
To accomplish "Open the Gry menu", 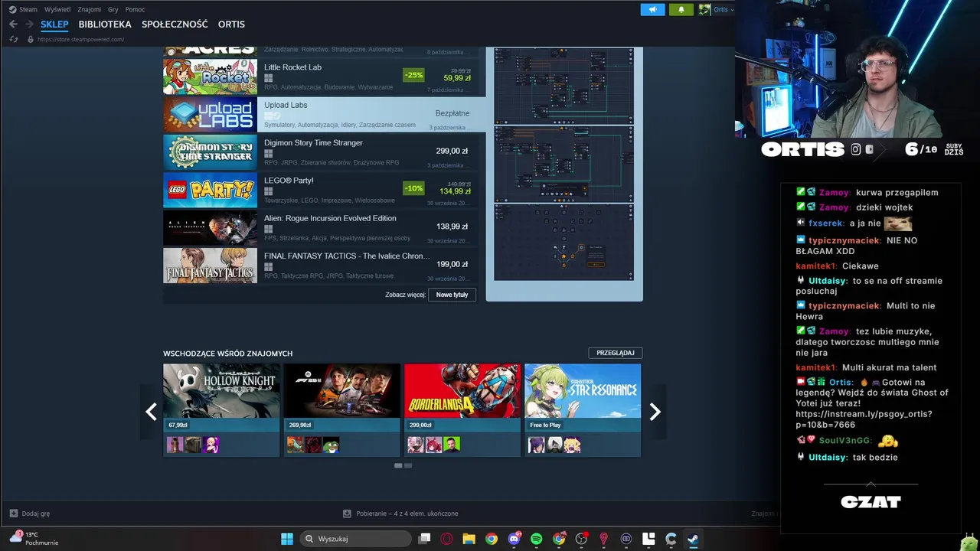I will [113, 9].
